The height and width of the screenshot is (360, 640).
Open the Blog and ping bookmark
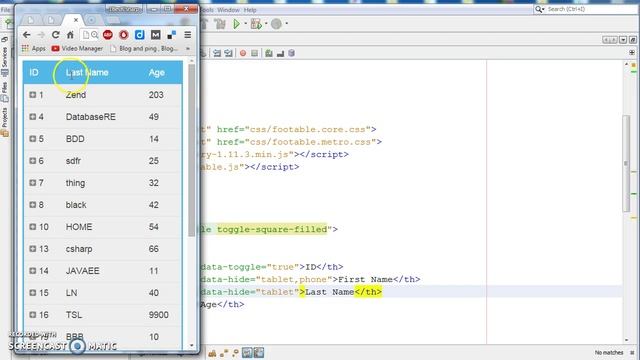pos(144,49)
